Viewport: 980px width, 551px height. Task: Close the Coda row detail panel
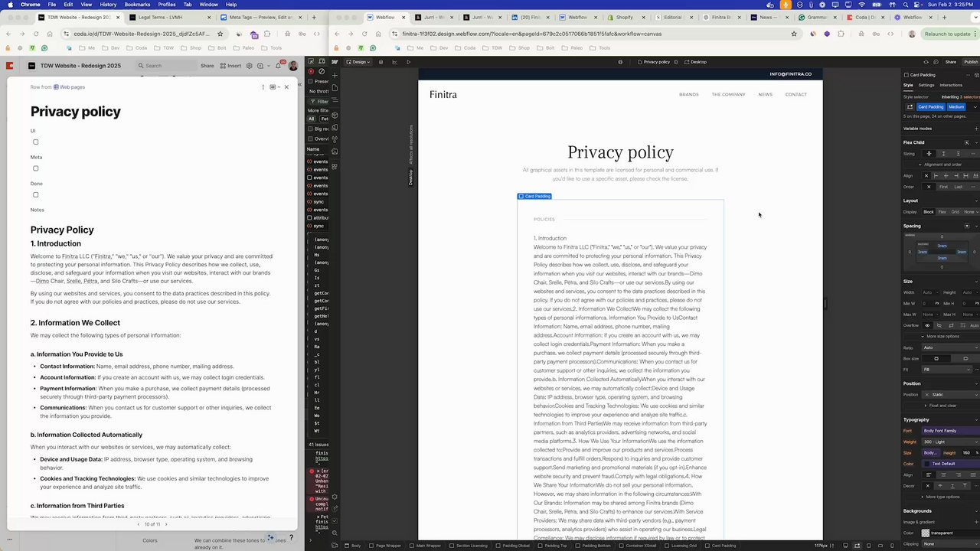(x=286, y=87)
